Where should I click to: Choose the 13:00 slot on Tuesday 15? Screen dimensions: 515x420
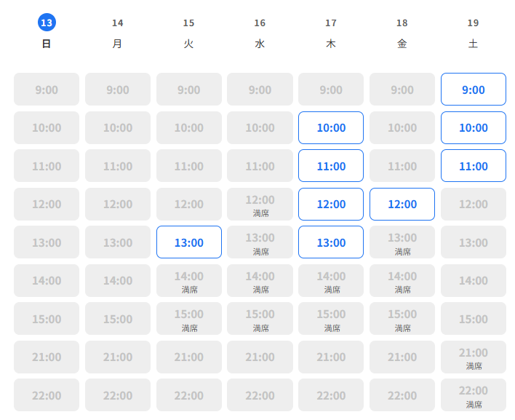(x=189, y=242)
